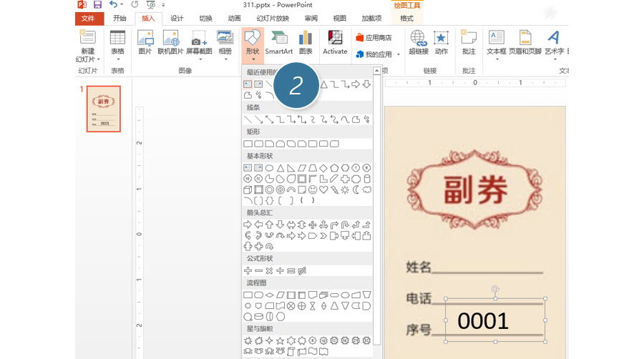644x359 pixels.
Task: Choose the division sign equation shape
Action: [280, 271]
